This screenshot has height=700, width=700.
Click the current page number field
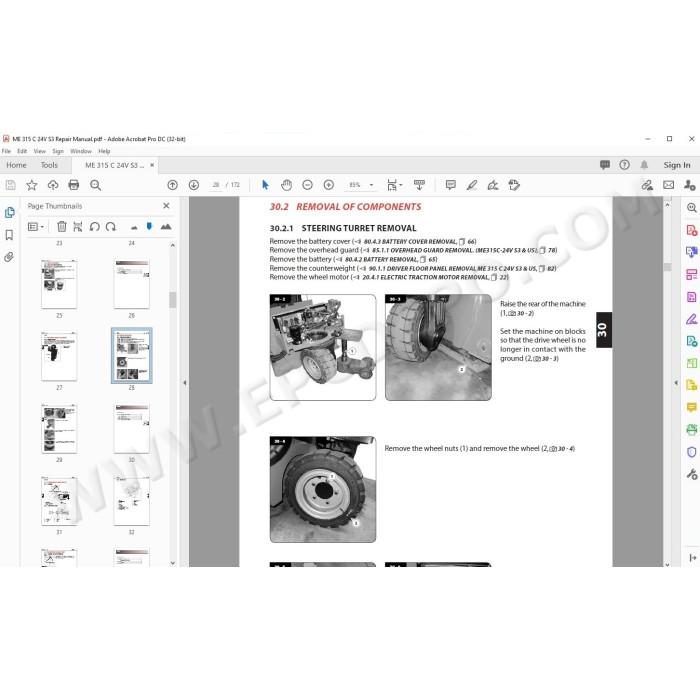click(216, 185)
